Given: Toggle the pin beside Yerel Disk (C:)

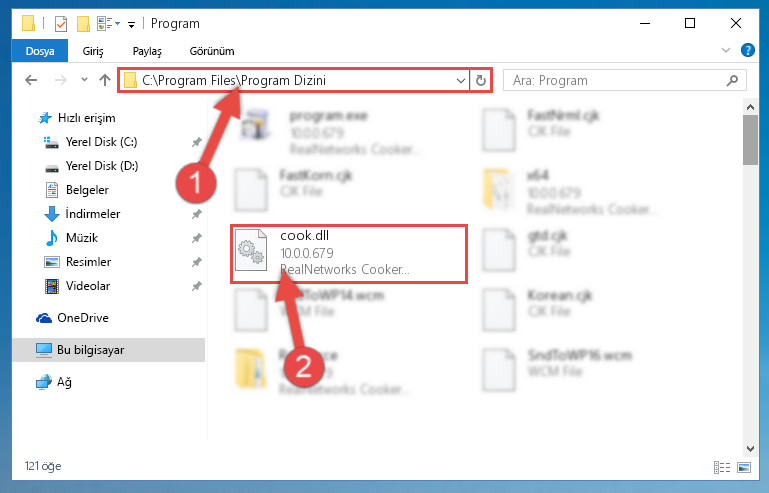Looking at the screenshot, I should 197,142.
